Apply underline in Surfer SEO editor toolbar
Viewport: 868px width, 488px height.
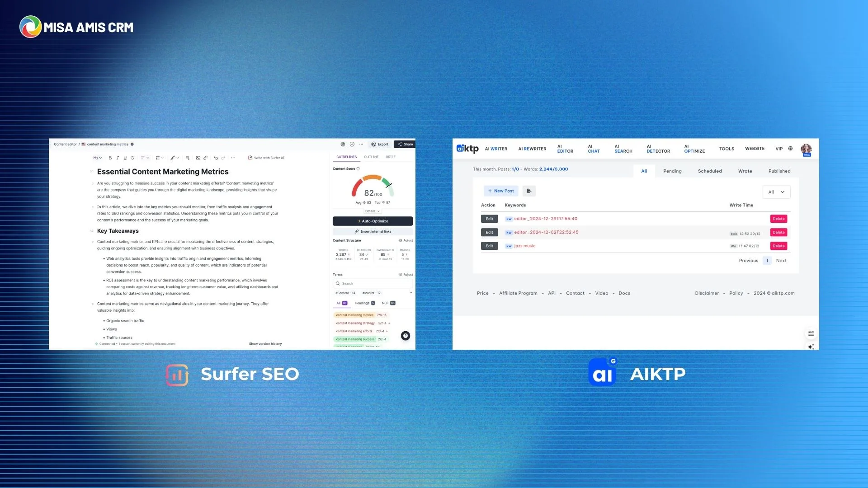pos(125,158)
